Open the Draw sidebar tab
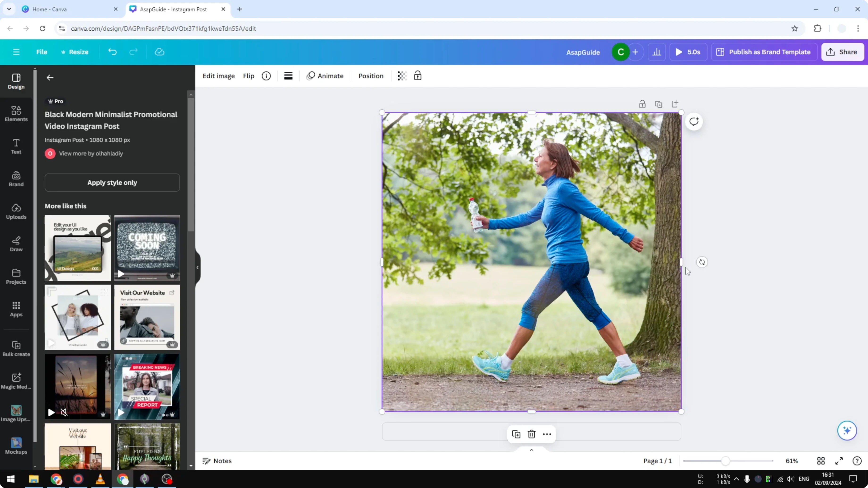The height and width of the screenshot is (488, 868). point(16,244)
